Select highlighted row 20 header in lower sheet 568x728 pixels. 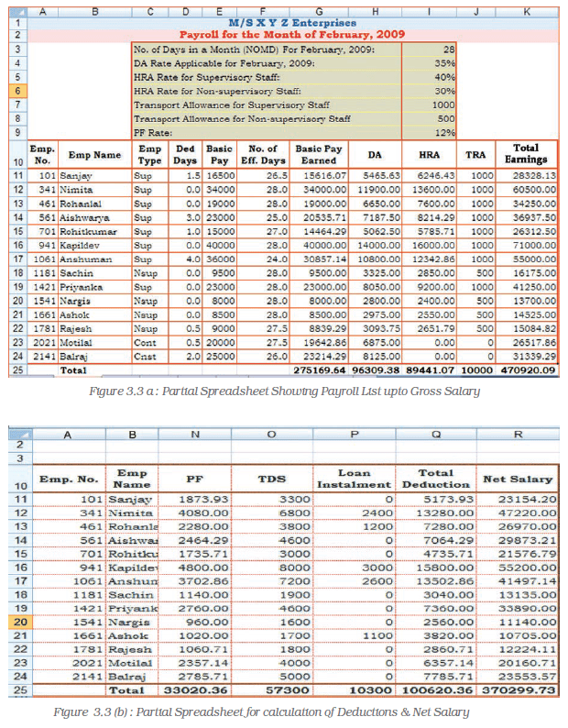[x=21, y=622]
